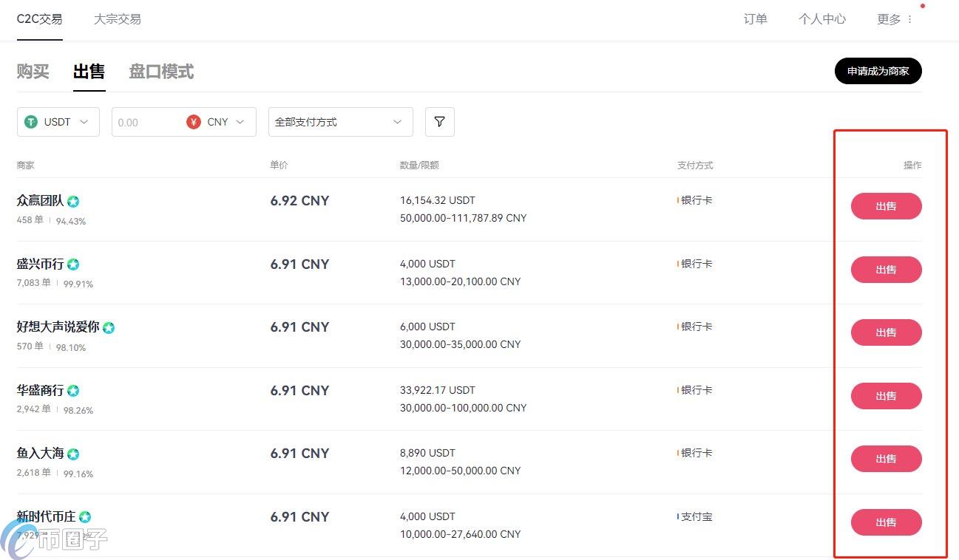Viewport: 959px width, 560px height.
Task: Click verified badge beside 盛兴币行
Action: point(73,264)
